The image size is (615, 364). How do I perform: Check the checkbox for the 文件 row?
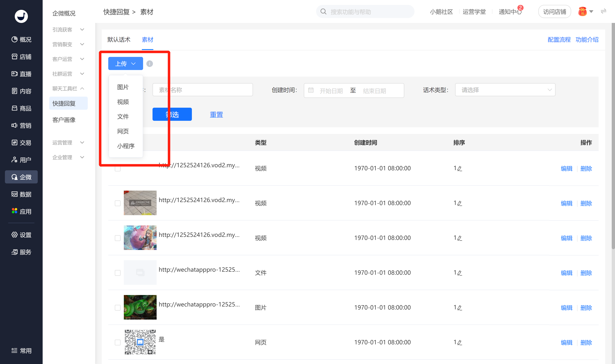pos(118,273)
